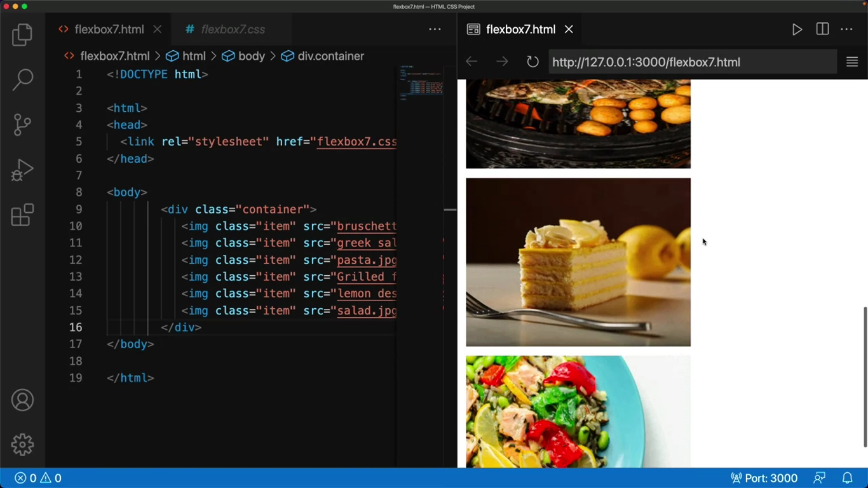Open the Search view in activity bar

coord(22,79)
